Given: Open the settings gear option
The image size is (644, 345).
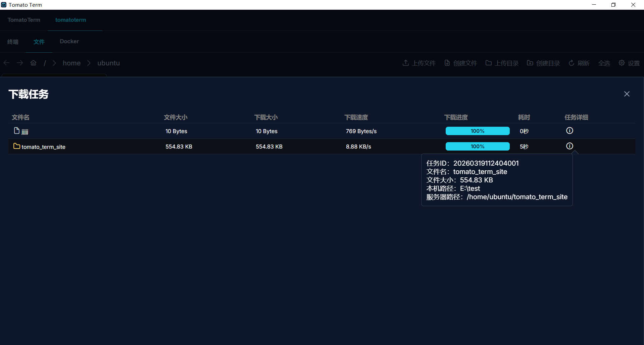Looking at the screenshot, I should [x=629, y=63].
